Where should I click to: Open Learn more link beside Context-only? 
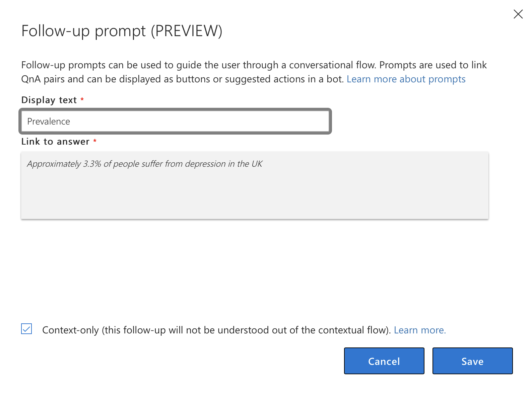[419, 330]
